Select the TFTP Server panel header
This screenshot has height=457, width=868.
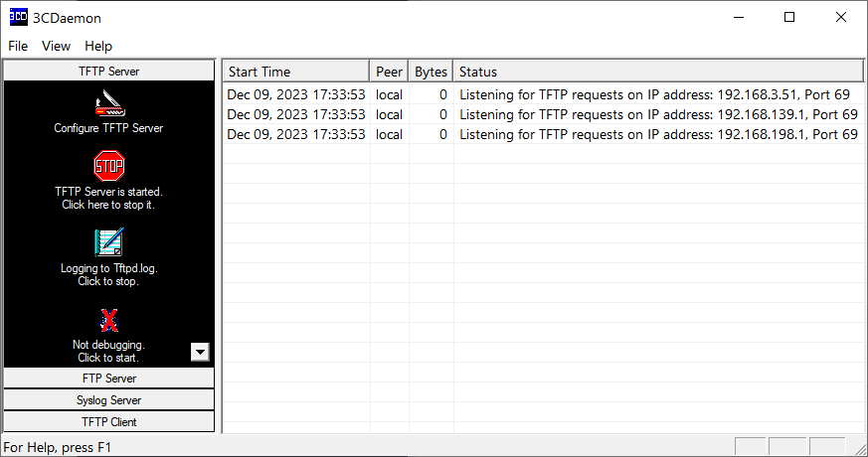109,71
